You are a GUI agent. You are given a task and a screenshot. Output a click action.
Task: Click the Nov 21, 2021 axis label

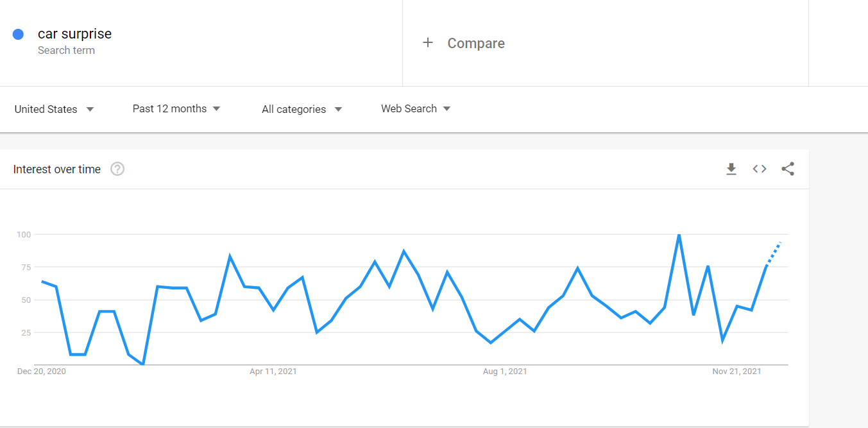tap(736, 372)
